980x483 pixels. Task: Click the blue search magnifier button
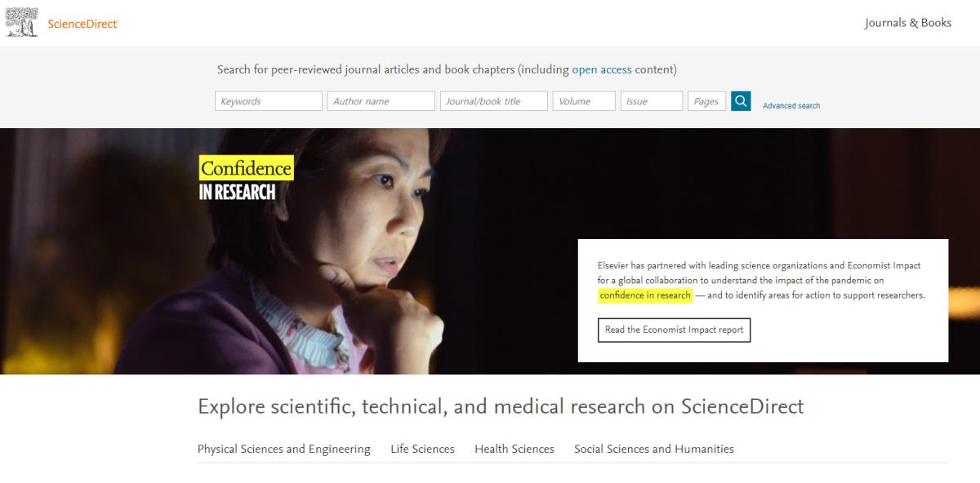pos(741,101)
